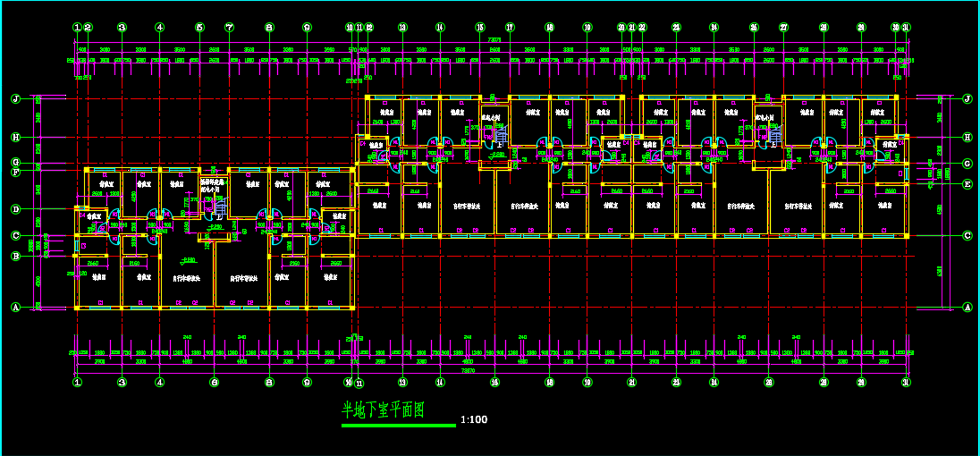Viewport: 980px width, 456px height.
Task: Select axis bubble F on the left side
Action: tap(15, 172)
